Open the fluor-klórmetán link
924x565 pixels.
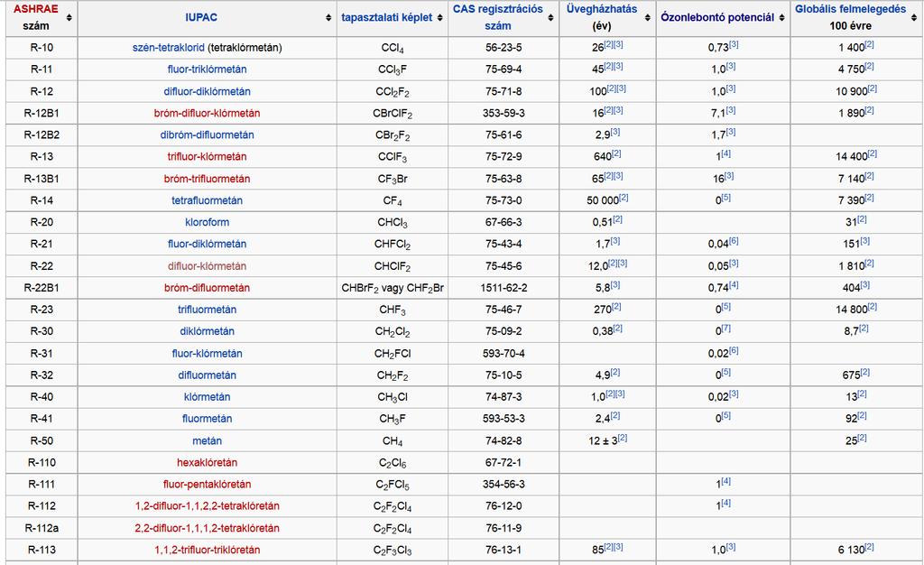click(x=207, y=354)
